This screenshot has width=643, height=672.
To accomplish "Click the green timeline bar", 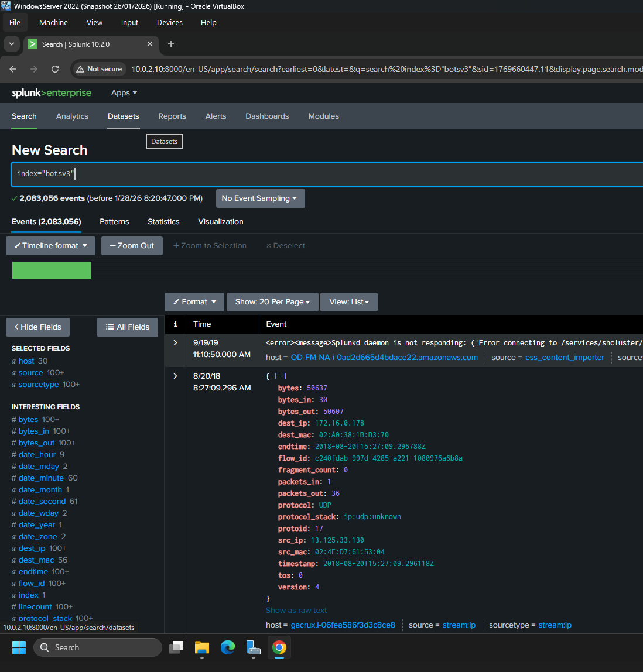I will (x=52, y=270).
